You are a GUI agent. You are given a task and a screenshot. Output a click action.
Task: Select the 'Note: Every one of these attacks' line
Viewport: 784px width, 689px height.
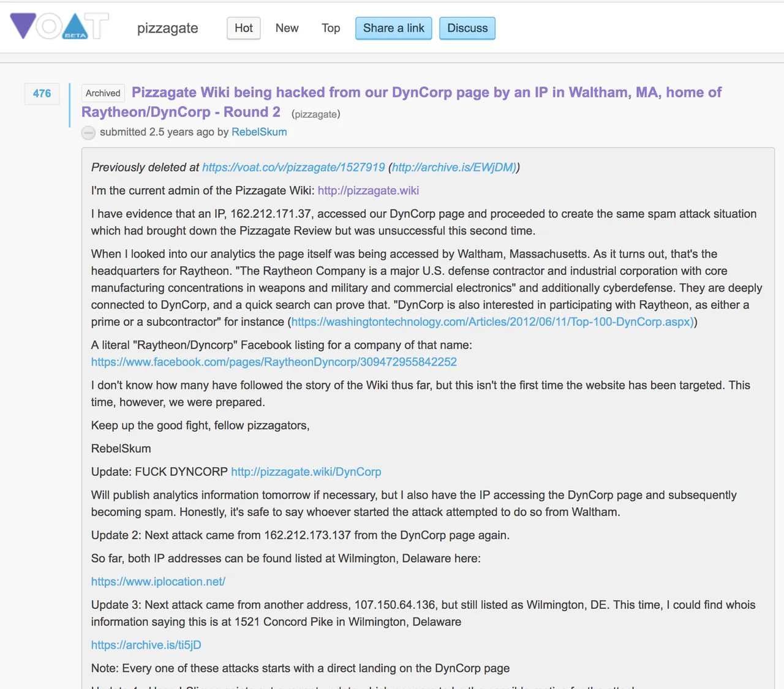point(300,668)
